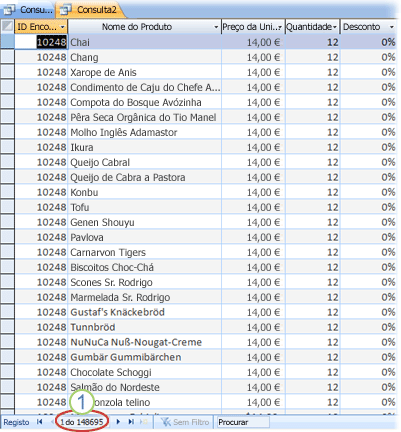Click the Procurar search box
Image resolution: width=401 pixels, height=432 pixels.
[243, 422]
